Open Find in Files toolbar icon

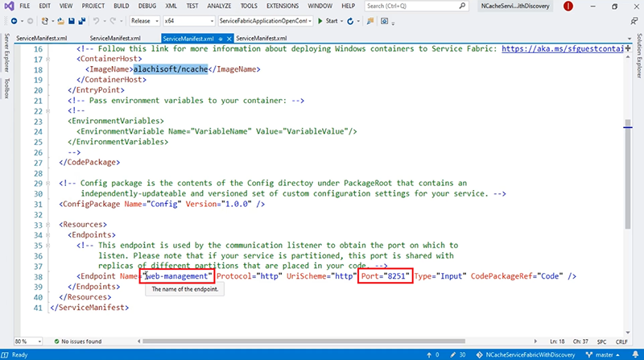370,21
